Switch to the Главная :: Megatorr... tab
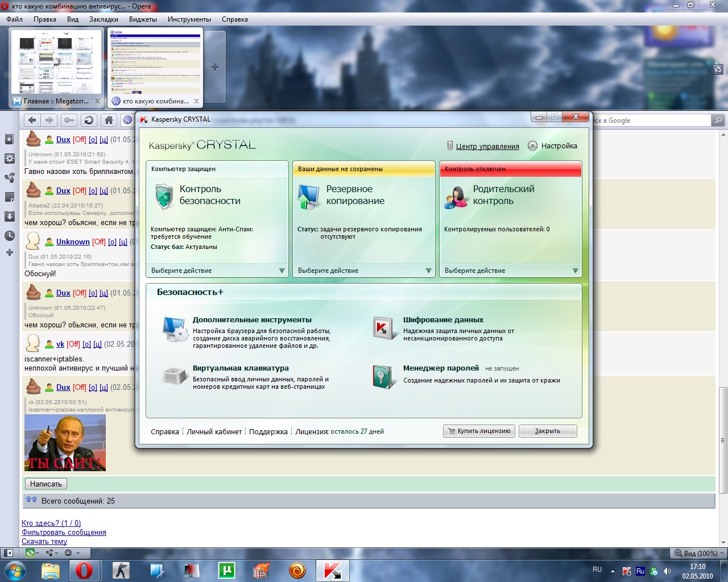The height and width of the screenshot is (582, 728). 56,68
